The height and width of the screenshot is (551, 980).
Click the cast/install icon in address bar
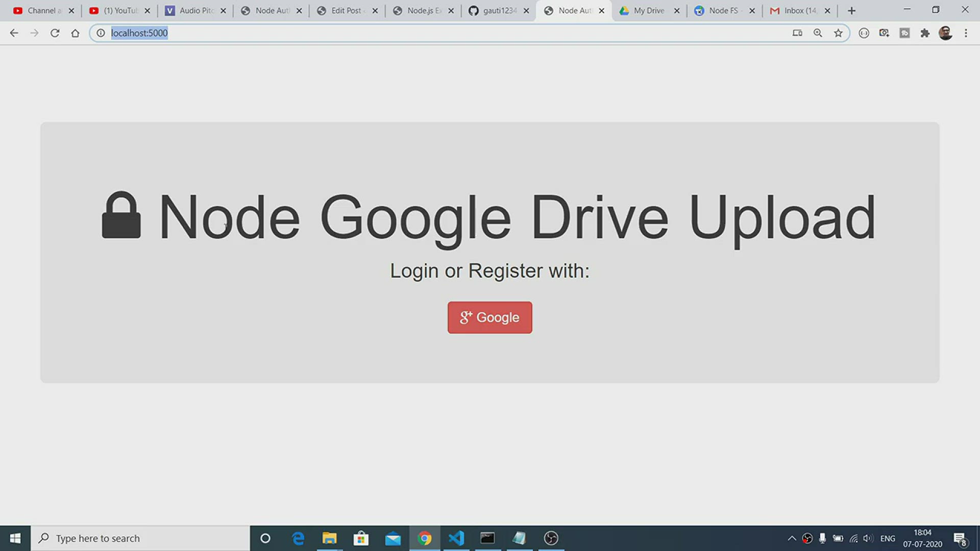tap(797, 33)
